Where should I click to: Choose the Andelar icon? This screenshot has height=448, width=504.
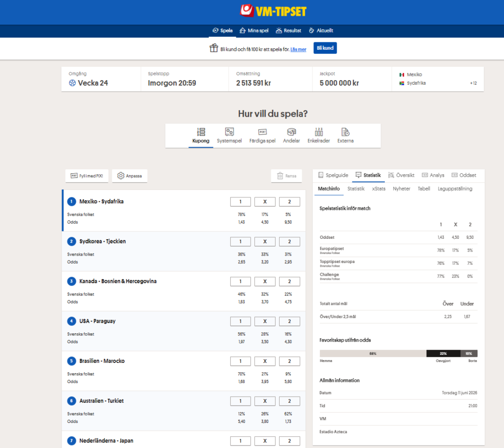coord(291,132)
